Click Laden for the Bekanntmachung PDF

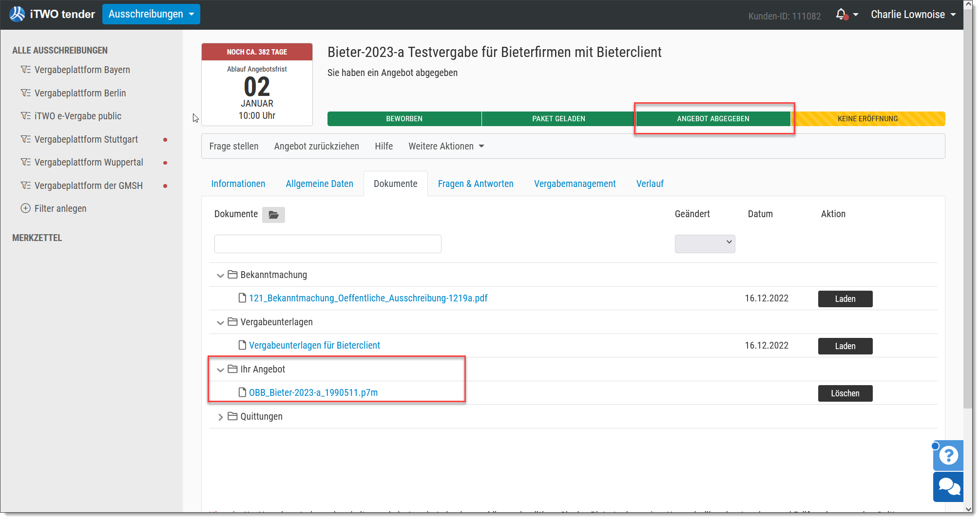[845, 299]
